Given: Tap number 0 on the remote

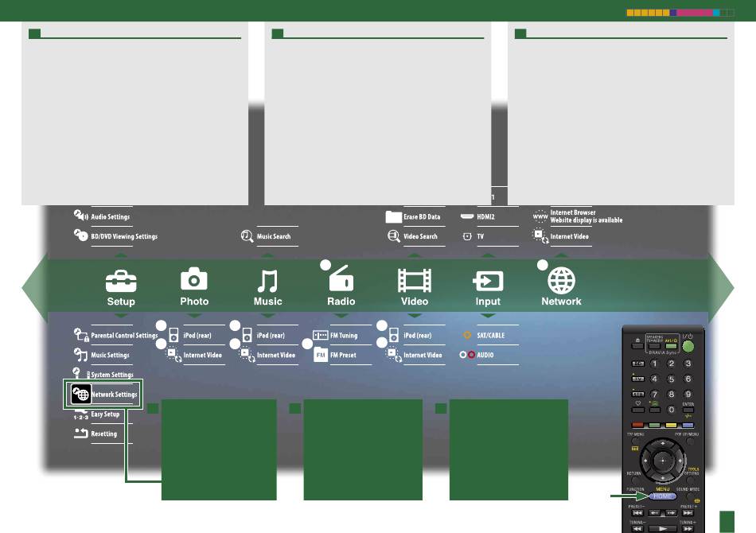Looking at the screenshot, I should coord(671,410).
